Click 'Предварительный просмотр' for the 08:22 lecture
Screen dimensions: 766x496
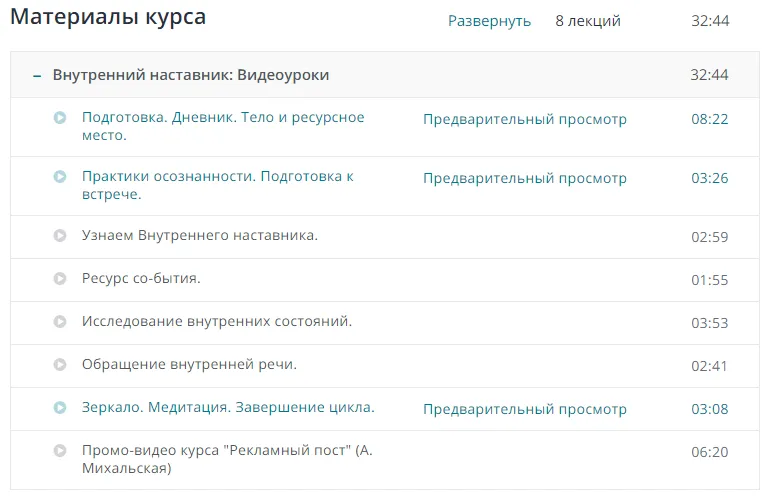(x=524, y=119)
